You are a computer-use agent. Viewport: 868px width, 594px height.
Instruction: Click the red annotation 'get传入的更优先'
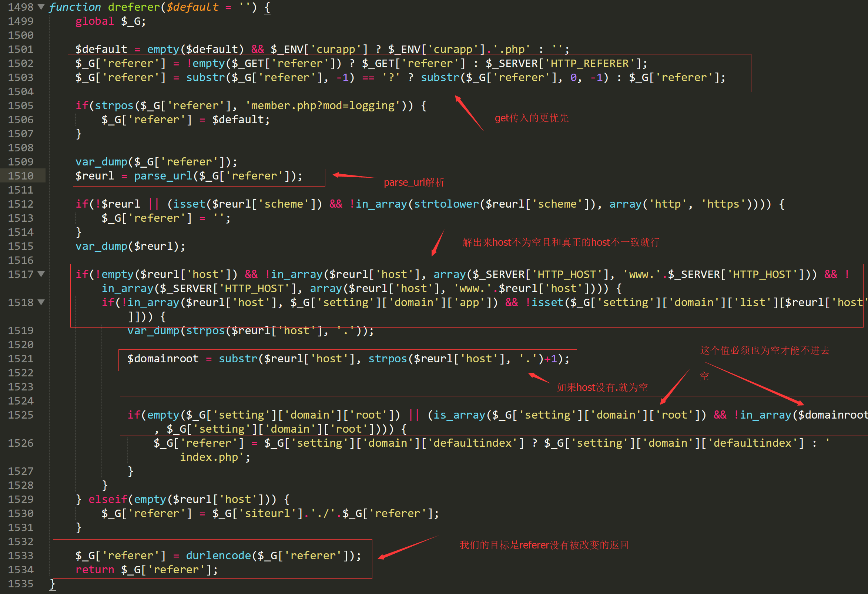pos(532,118)
